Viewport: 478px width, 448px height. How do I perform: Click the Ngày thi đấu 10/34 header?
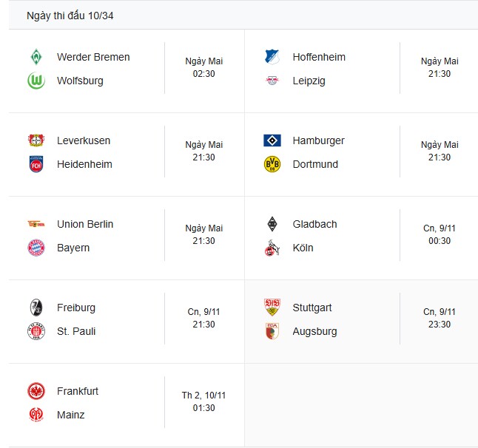70,16
